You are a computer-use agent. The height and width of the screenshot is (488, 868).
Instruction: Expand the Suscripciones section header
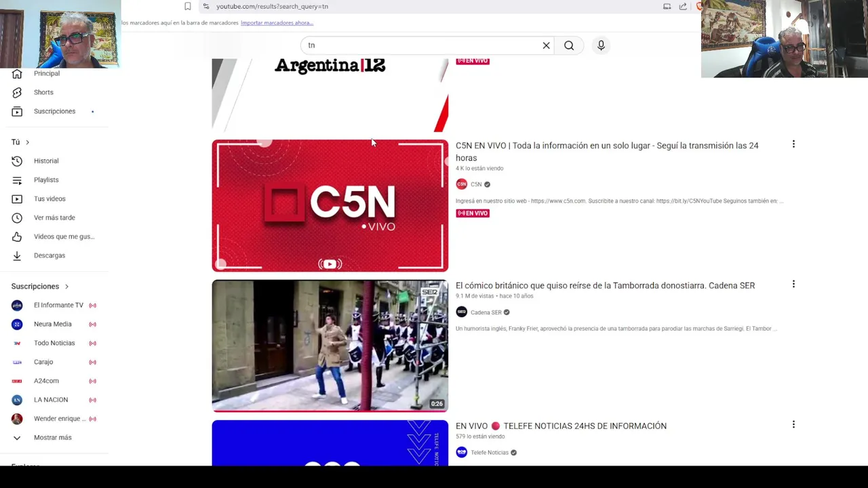[40, 286]
